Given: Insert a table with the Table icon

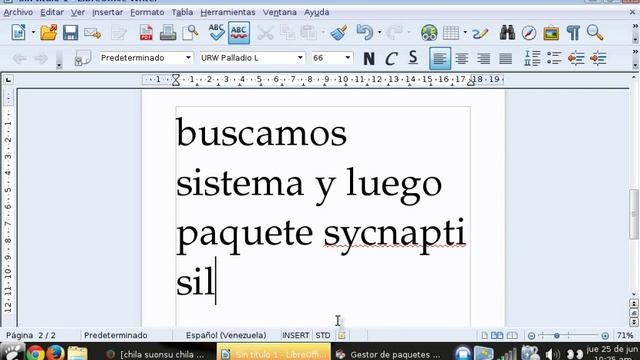Looking at the screenshot, I should [x=451, y=32].
